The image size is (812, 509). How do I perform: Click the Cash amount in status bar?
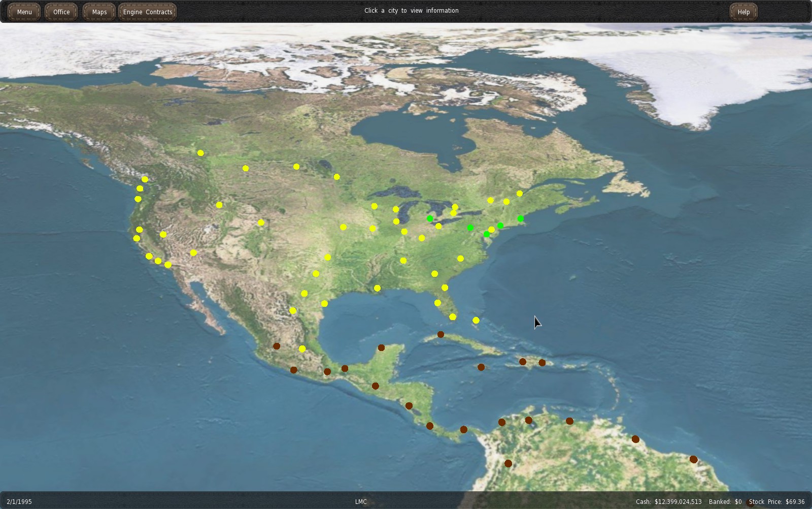tap(668, 502)
